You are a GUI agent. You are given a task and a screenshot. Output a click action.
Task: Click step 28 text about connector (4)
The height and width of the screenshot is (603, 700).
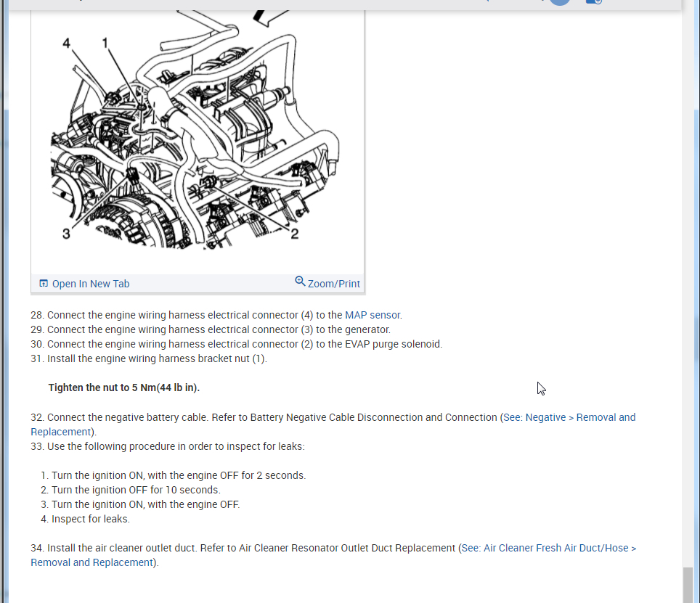pos(216,315)
